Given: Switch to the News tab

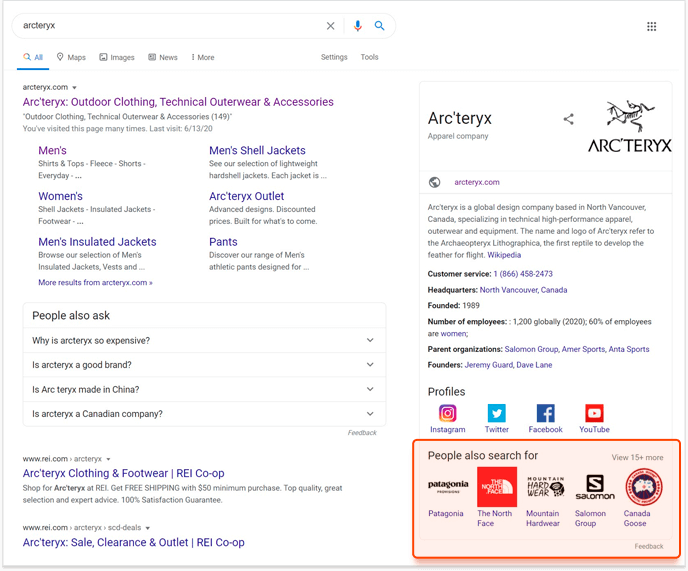Looking at the screenshot, I should pyautogui.click(x=163, y=57).
